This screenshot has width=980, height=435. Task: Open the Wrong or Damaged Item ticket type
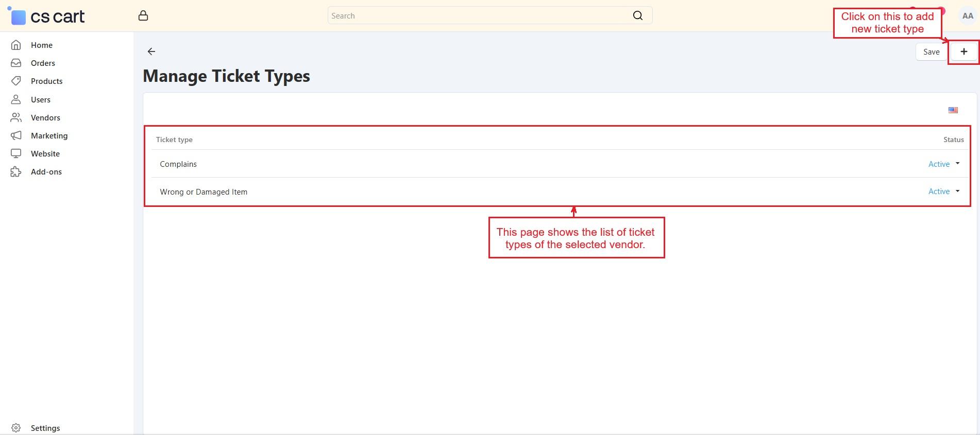[204, 192]
